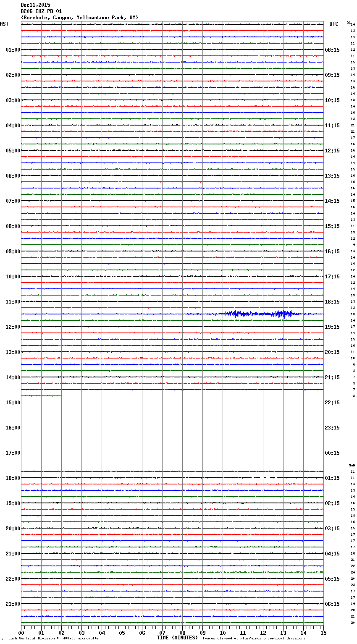357x644 pixels.
Task: Select the 04:00 MST time label
Action: pyautogui.click(x=13, y=126)
